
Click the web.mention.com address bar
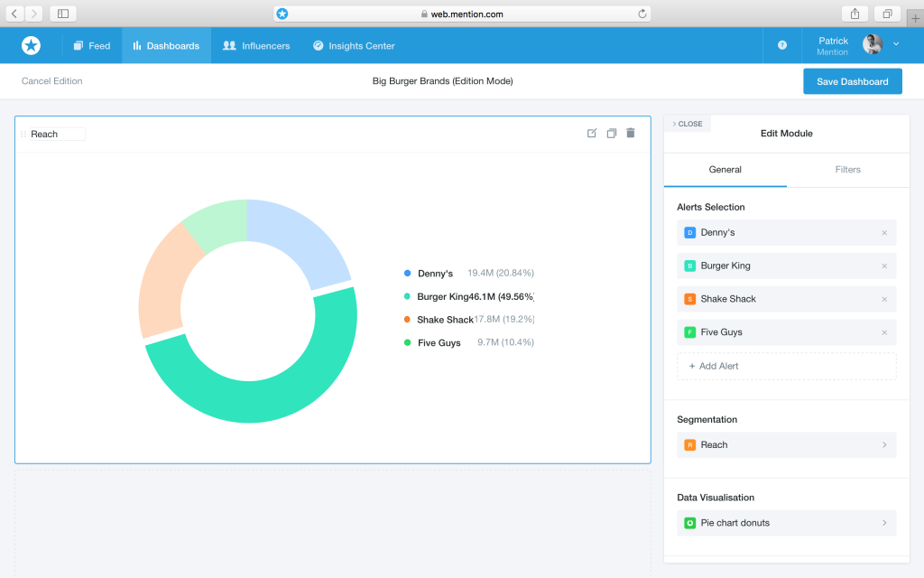[x=462, y=14]
